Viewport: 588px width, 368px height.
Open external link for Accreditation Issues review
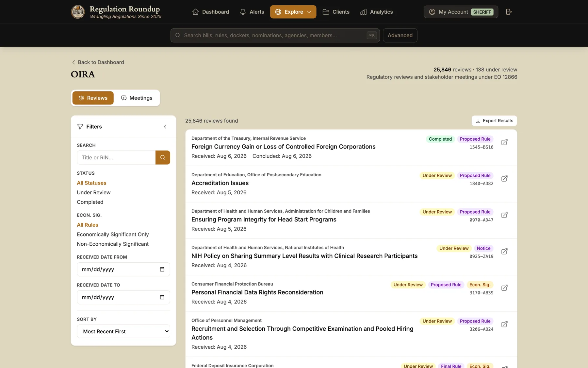click(504, 179)
